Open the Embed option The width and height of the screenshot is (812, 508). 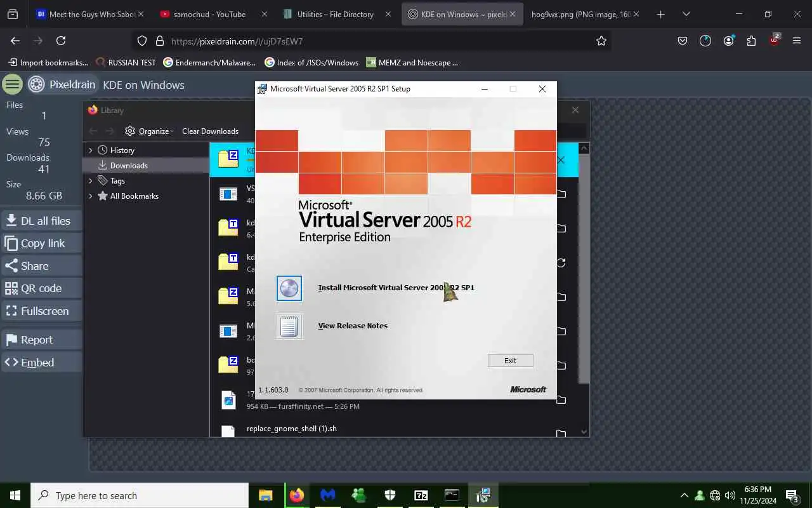(41, 363)
